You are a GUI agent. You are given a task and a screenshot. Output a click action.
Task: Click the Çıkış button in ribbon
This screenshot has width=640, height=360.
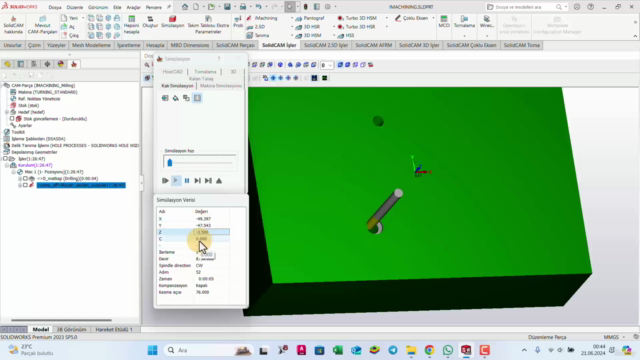tap(70, 36)
